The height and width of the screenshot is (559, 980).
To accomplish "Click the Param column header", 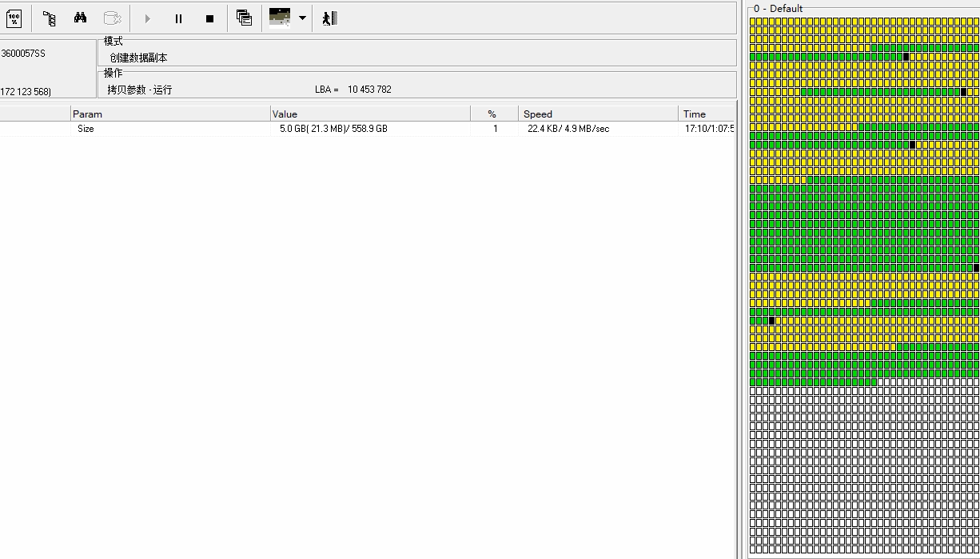I will pos(170,114).
